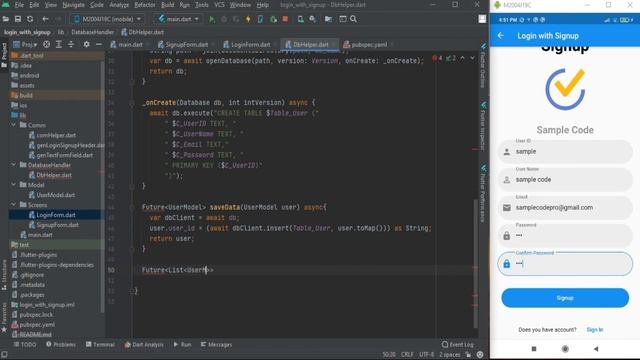Click the red Stop button
The height and width of the screenshot is (360, 640).
pos(285,19)
